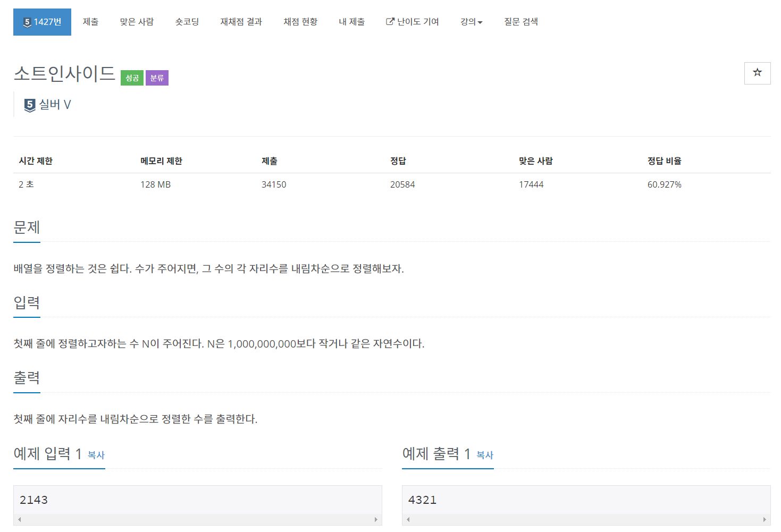Click the submissions value 34150

pyautogui.click(x=274, y=184)
